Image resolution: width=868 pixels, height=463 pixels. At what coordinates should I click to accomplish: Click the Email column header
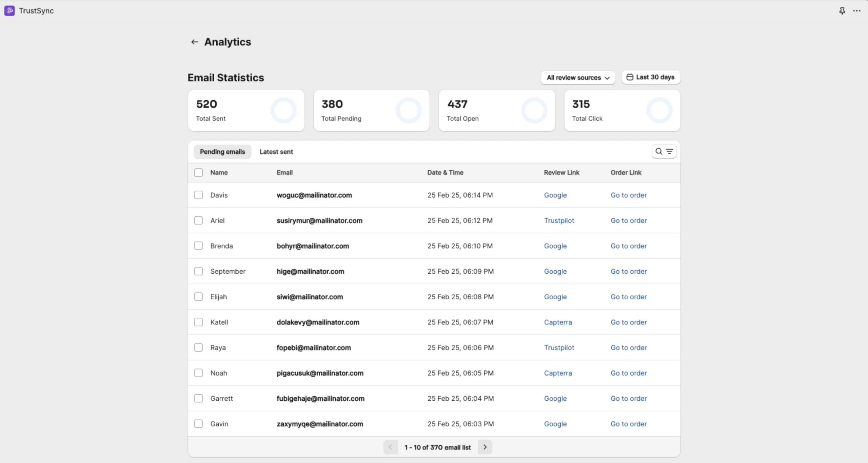pyautogui.click(x=284, y=172)
